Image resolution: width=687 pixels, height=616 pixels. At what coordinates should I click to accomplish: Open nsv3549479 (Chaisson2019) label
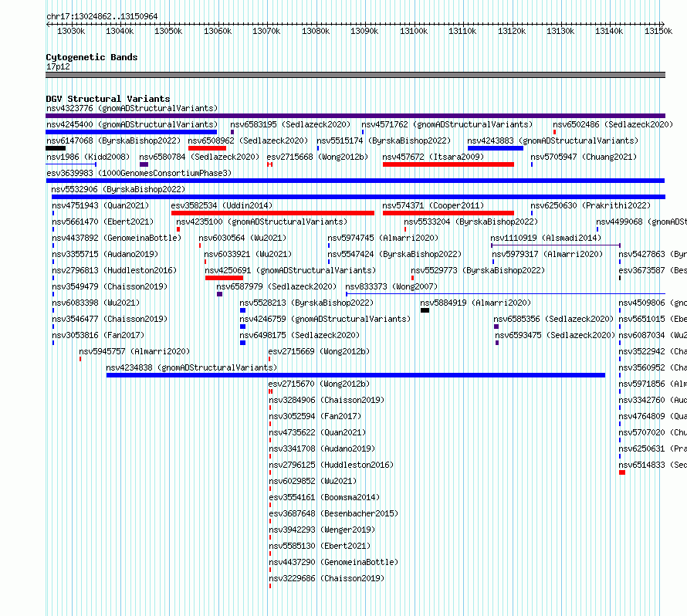110,286
